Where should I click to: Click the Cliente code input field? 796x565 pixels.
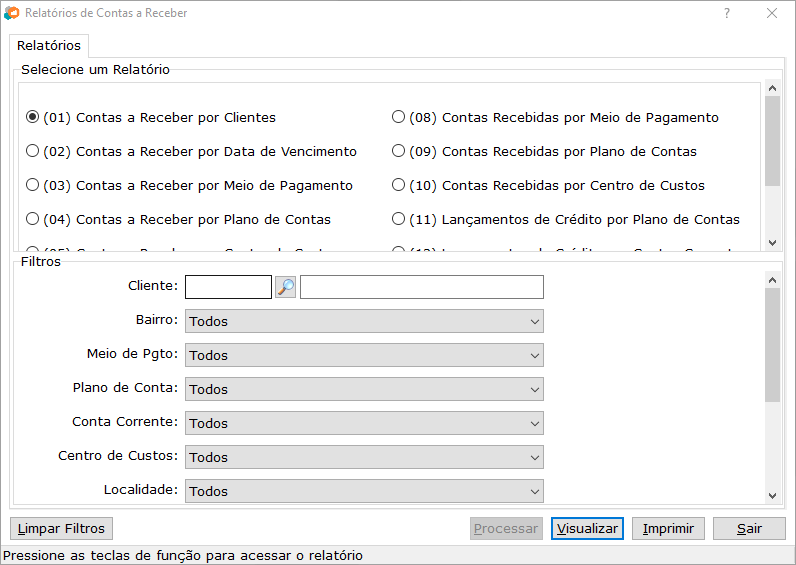[x=228, y=287]
